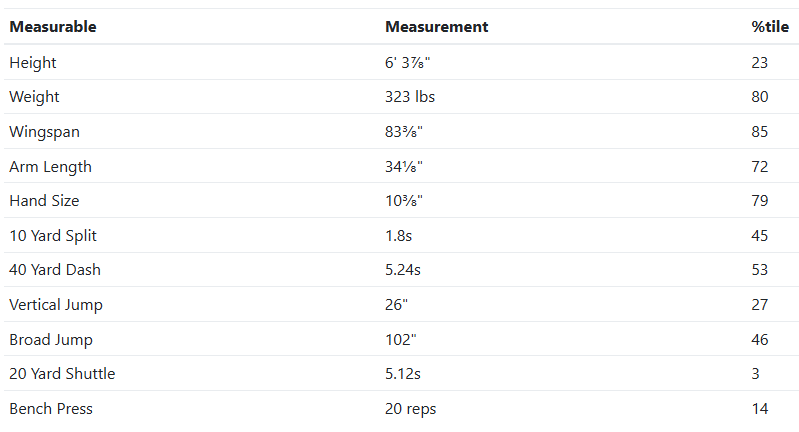Click the Arm Length row label
This screenshot has height=432, width=799.
50,167
